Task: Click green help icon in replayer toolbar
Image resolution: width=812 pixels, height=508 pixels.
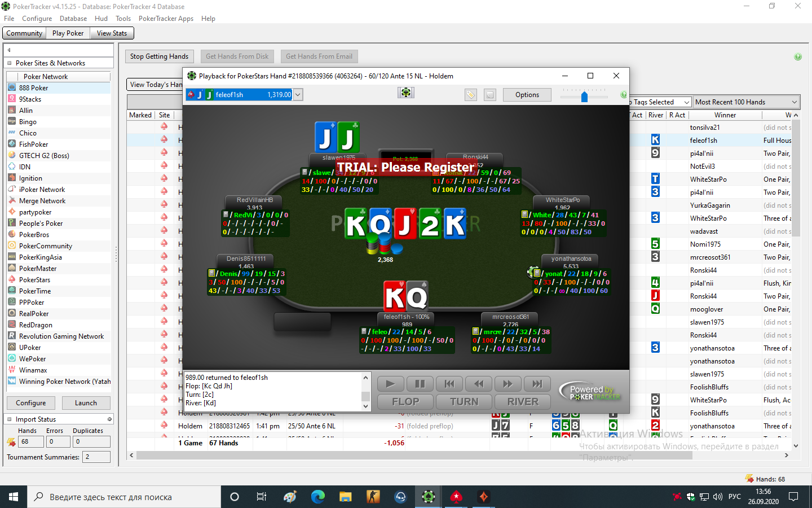Action: coord(624,94)
